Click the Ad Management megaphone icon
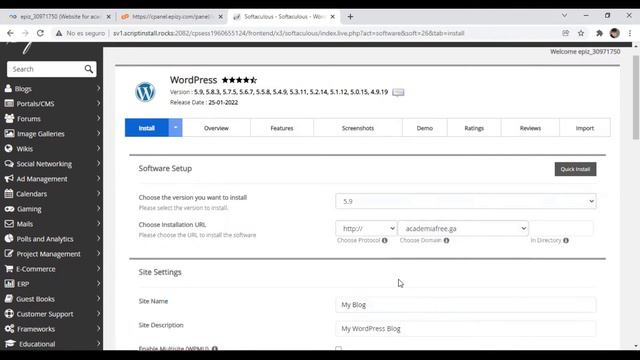This screenshot has width=640, height=360. click(9, 179)
